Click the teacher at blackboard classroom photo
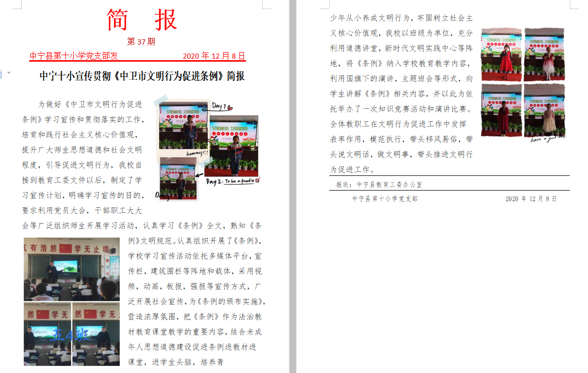The image size is (588, 373). 71,268
